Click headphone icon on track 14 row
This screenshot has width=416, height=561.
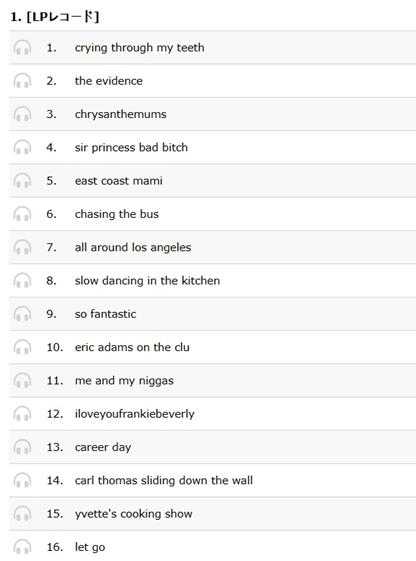coord(22,480)
